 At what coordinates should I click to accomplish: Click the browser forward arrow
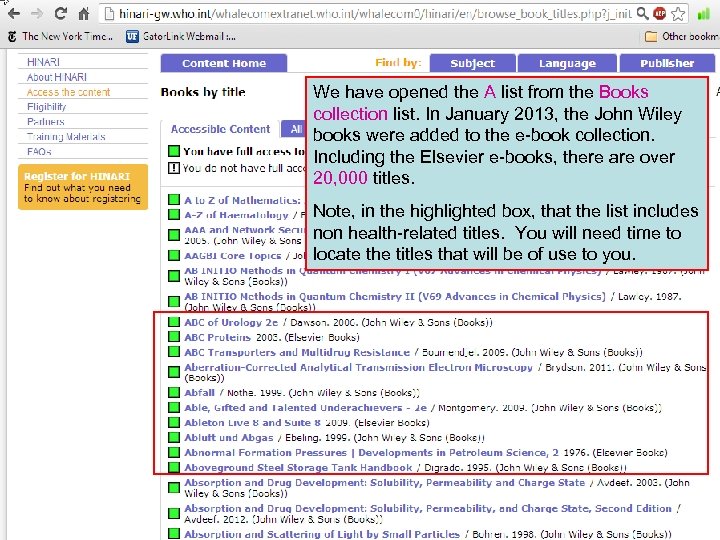[x=37, y=14]
